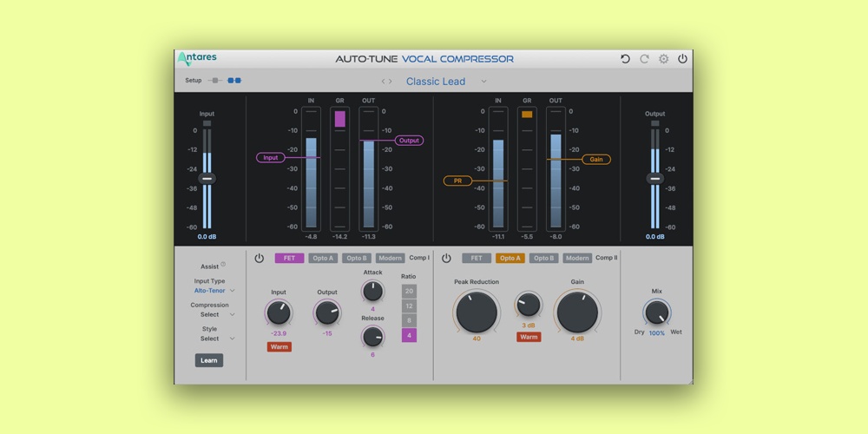This screenshot has height=434, width=868.
Task: Click the Mix Dry/Wet knob
Action: [657, 312]
